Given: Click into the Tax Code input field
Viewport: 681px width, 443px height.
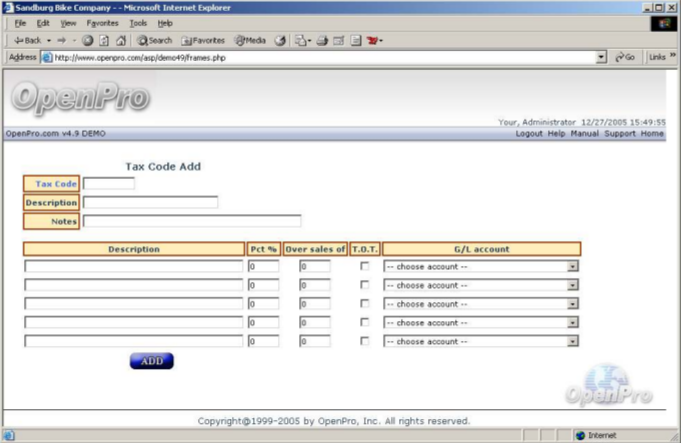Looking at the screenshot, I should [108, 184].
